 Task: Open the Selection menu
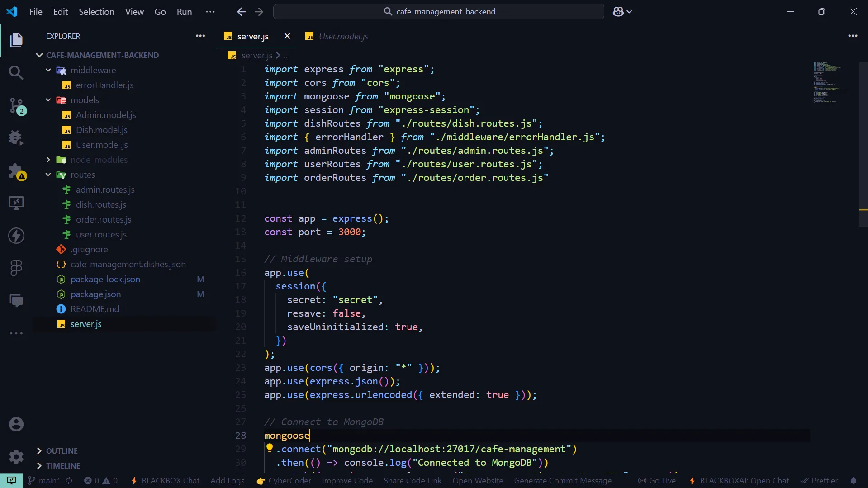pyautogui.click(x=96, y=12)
